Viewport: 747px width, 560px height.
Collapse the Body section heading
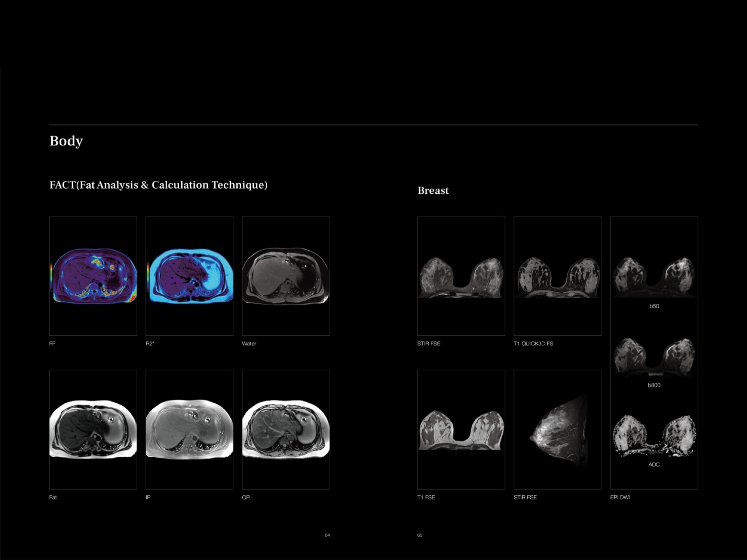[65, 141]
